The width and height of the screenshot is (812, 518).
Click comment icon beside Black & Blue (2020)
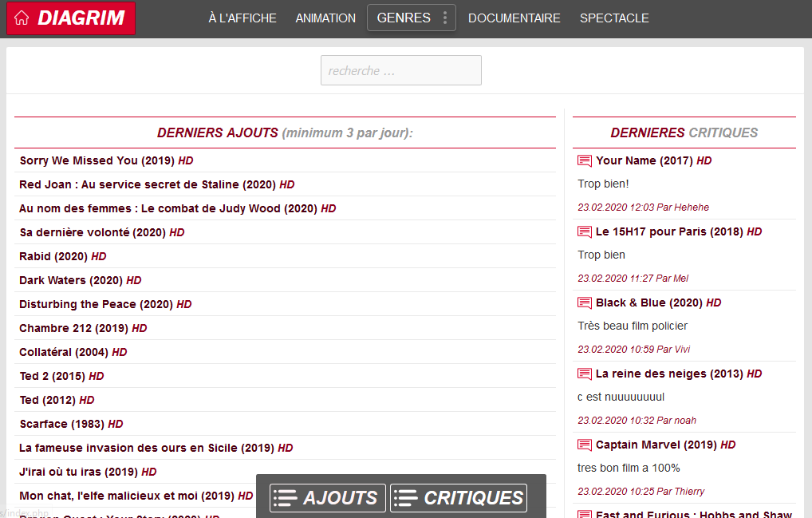(x=584, y=303)
